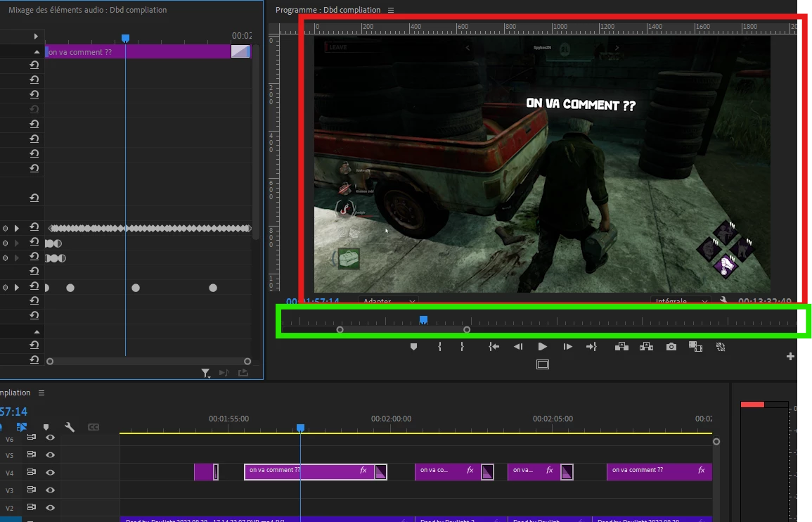Open the timeline sequence panel menu
The height and width of the screenshot is (522, 812).
pos(41,393)
